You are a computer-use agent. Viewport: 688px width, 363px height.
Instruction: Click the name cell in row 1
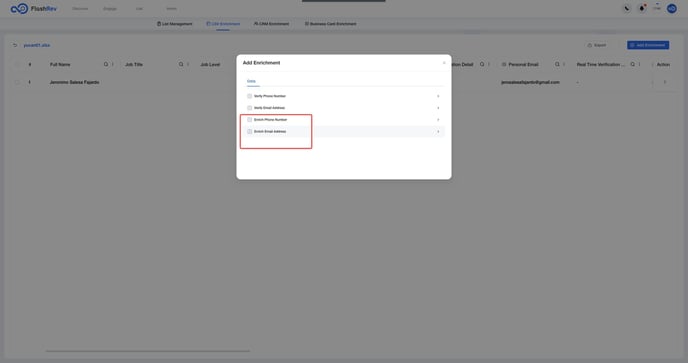(74, 82)
